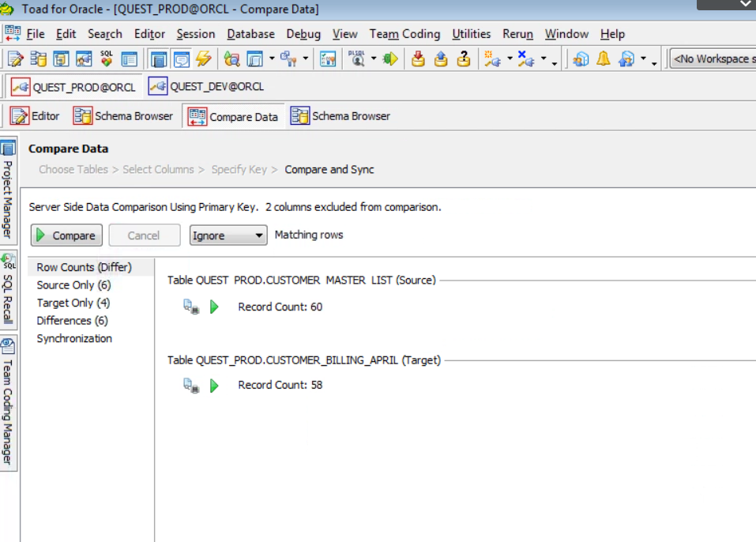Switch to the Editor window tab

36,116
